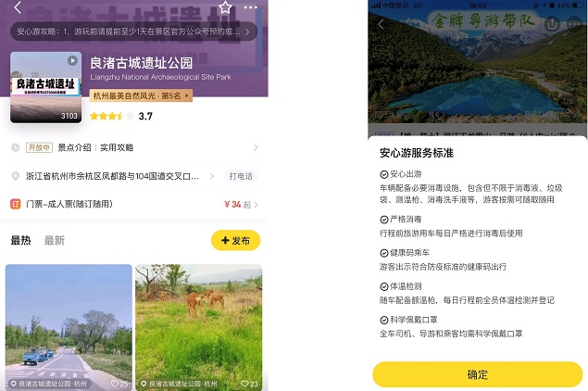Favorite the park with the star icon

point(225,7)
